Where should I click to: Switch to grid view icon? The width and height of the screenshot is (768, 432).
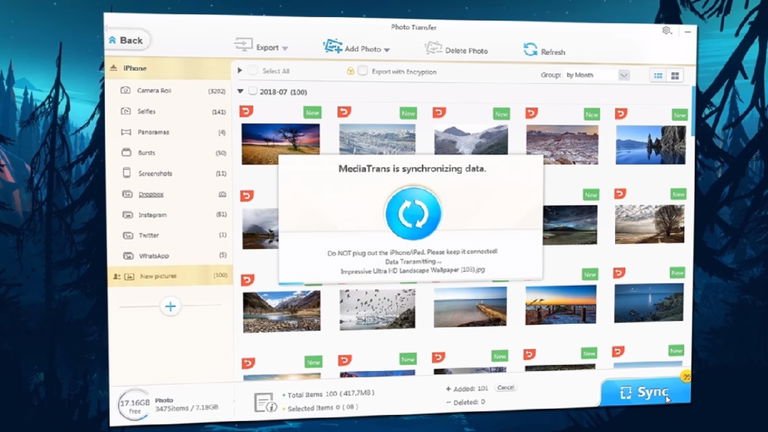coord(675,75)
